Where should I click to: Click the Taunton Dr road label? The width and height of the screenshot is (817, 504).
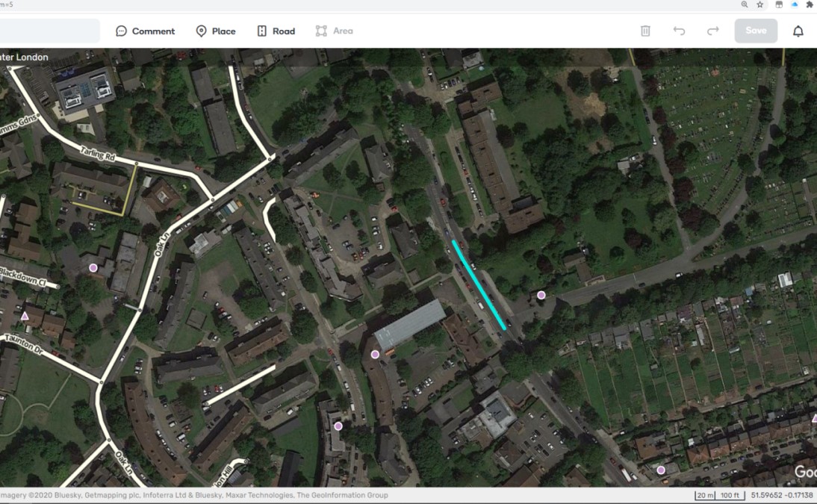click(23, 345)
